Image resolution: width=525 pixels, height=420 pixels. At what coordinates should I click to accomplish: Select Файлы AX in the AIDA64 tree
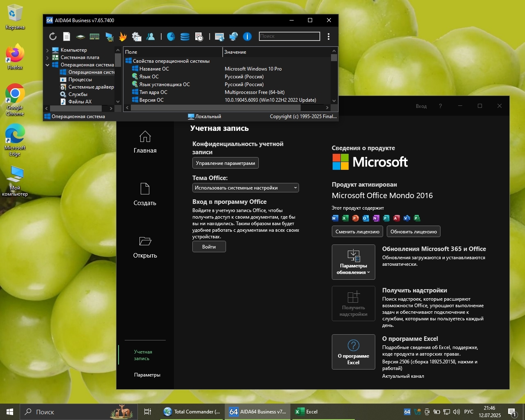pyautogui.click(x=80, y=102)
